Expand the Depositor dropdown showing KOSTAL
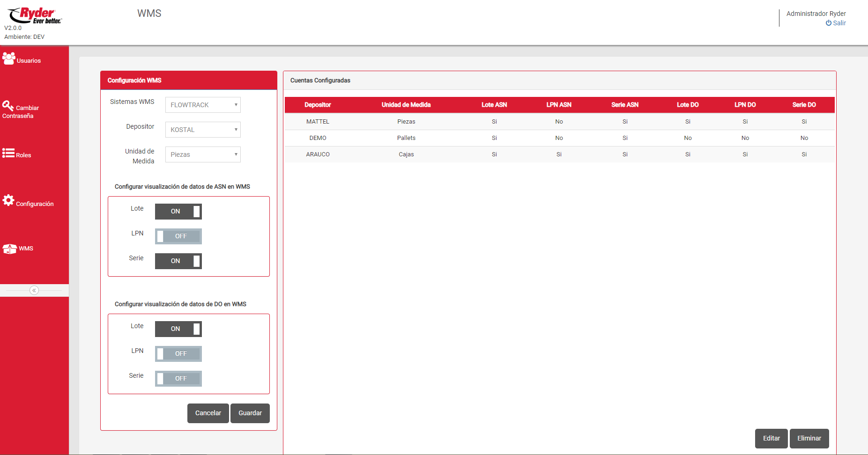The width and height of the screenshot is (868, 455). 203,130
